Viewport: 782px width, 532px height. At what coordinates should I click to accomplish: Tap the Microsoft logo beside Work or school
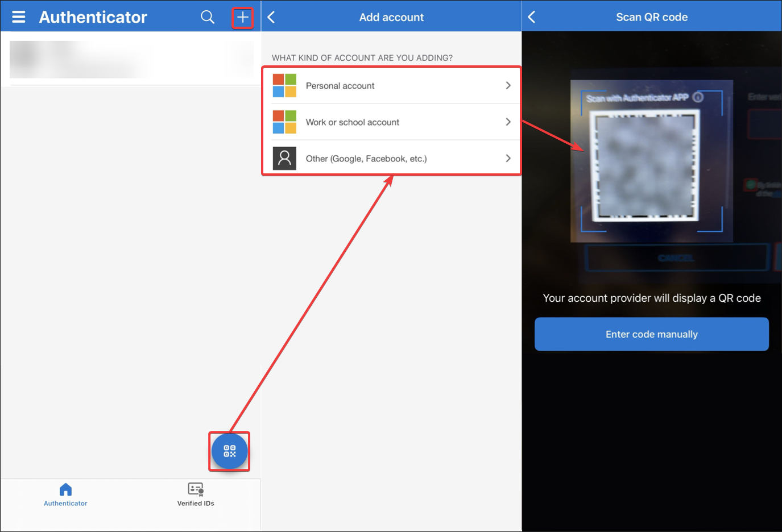click(284, 122)
